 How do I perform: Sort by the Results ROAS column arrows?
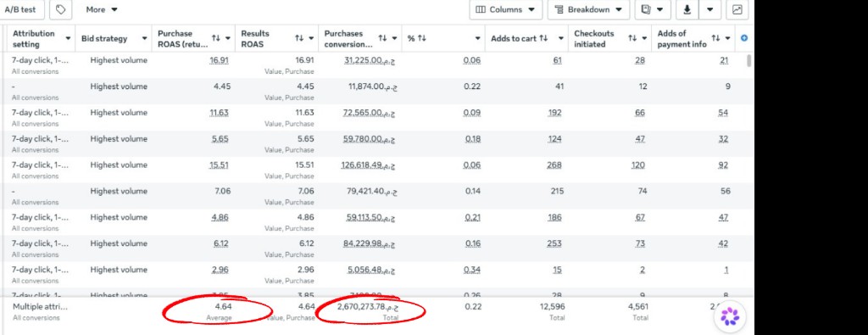(x=299, y=38)
